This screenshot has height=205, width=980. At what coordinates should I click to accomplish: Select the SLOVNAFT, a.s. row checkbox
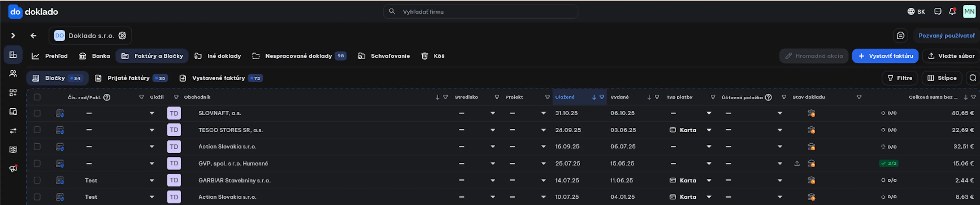(x=37, y=113)
